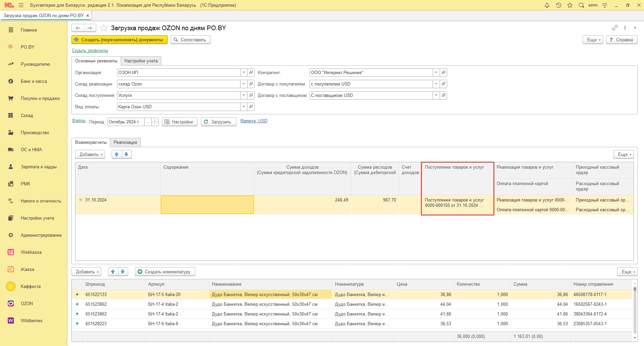
Task: Expand Договор с покупателем dropdown arrow
Action: click(436, 84)
